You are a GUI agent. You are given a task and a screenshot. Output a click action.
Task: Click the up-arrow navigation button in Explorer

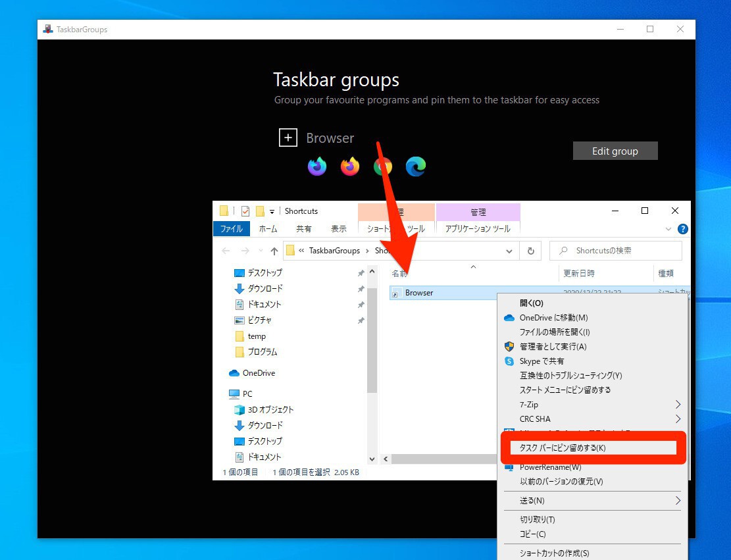point(274,251)
